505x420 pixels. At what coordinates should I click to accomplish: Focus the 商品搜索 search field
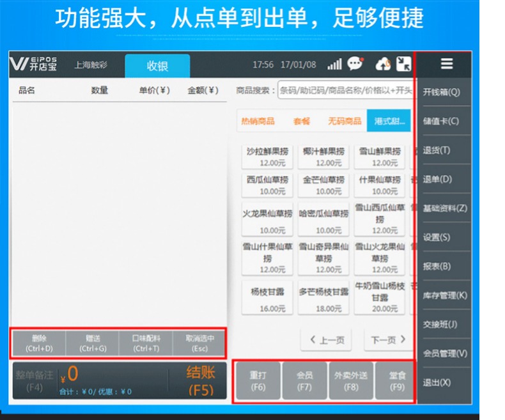click(345, 90)
